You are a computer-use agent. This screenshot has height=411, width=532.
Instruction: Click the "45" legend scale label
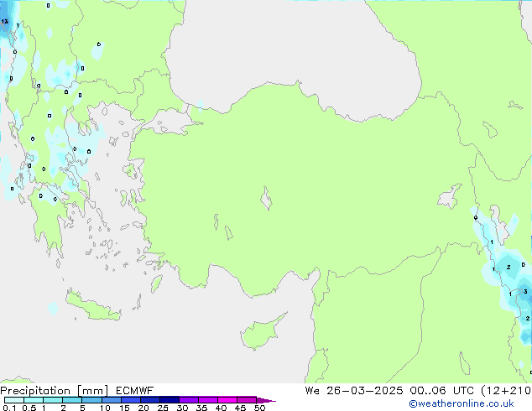[x=241, y=408]
